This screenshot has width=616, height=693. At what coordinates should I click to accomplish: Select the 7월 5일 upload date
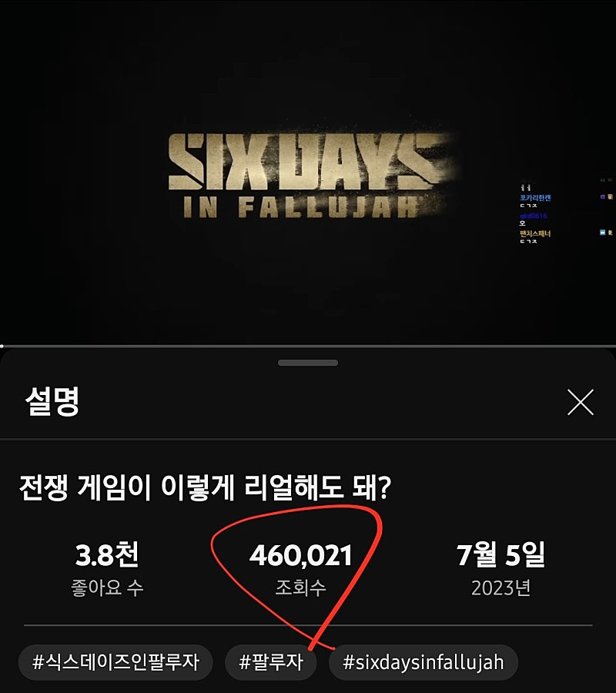pos(500,554)
